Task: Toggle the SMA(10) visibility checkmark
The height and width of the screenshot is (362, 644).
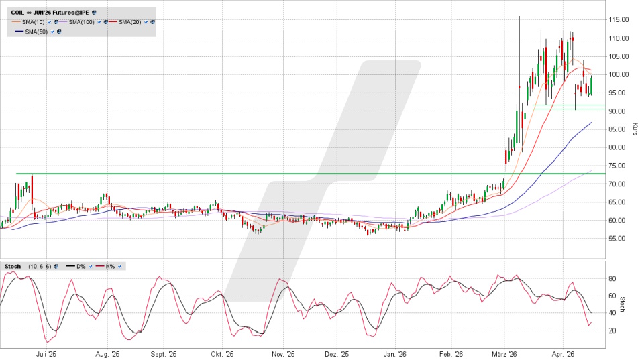Action: click(50, 22)
